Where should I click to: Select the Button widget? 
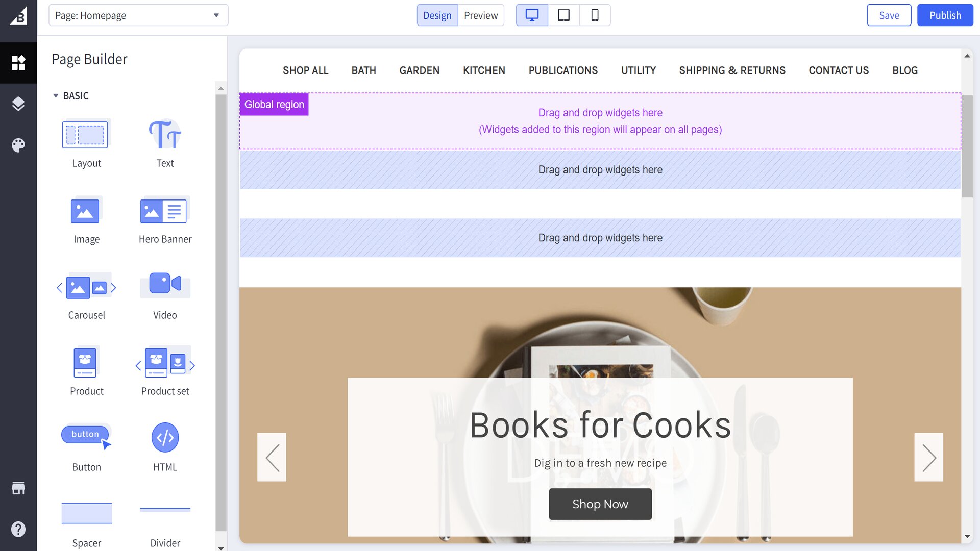[x=86, y=448]
